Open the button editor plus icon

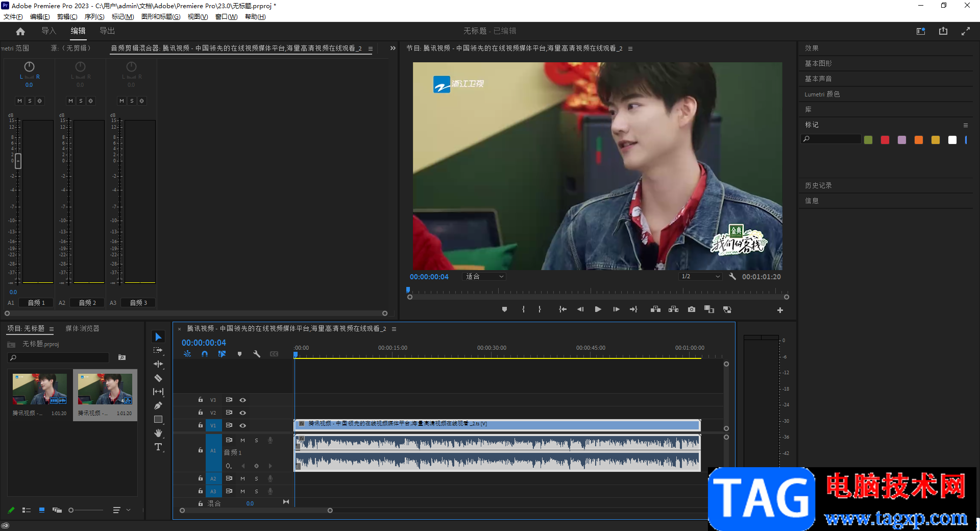click(780, 310)
